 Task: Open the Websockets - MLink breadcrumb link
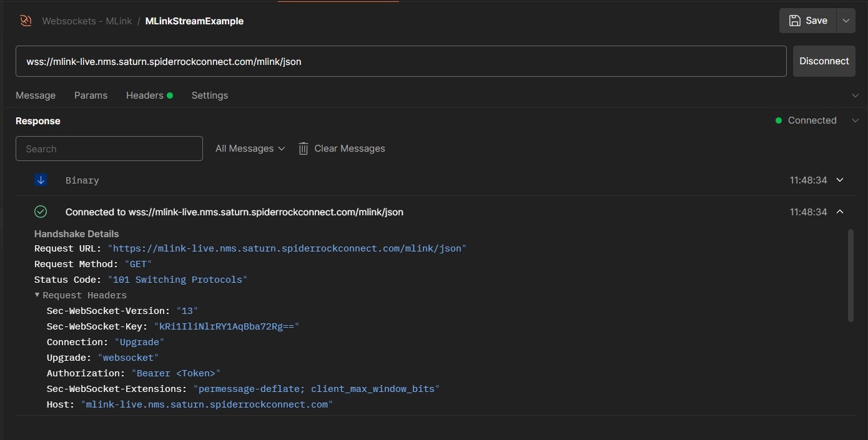[87, 21]
